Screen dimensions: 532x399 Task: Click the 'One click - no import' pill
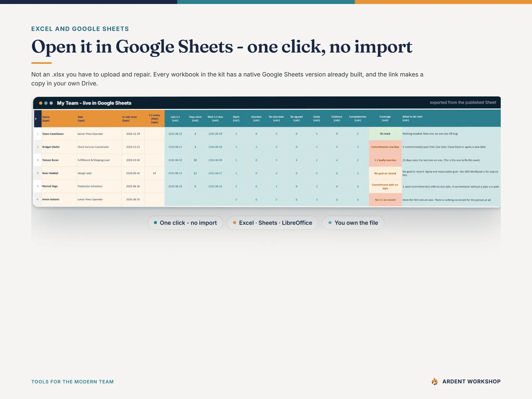pos(185,223)
